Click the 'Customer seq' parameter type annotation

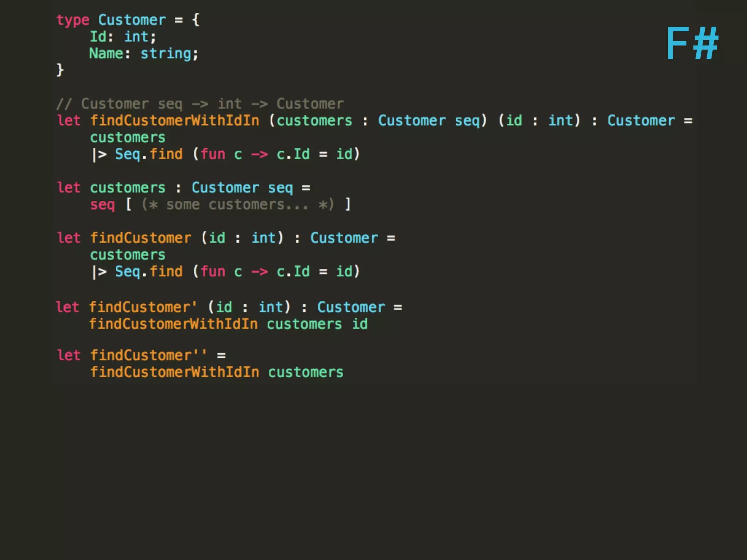(x=429, y=121)
